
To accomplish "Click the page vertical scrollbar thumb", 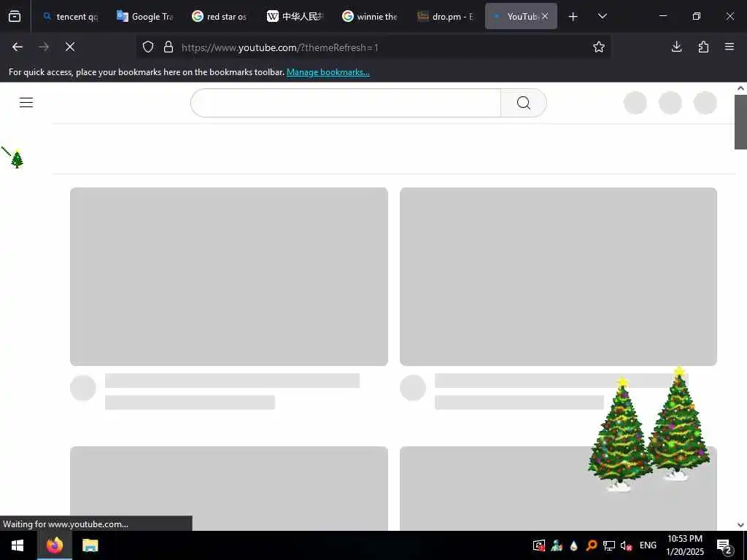I will point(740,122).
